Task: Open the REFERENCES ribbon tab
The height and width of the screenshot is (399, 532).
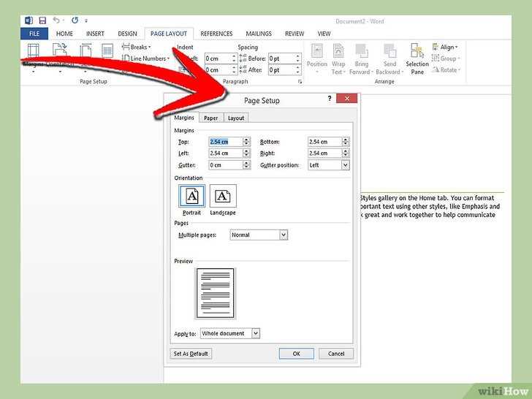Action: tap(216, 34)
